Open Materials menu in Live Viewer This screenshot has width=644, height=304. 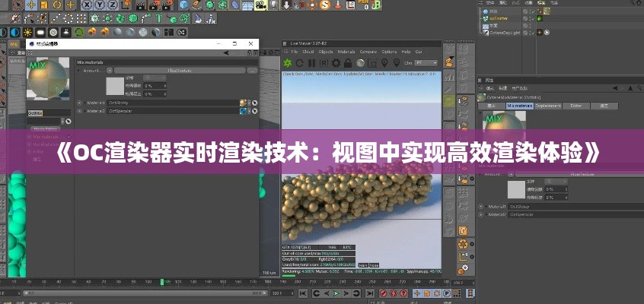point(346,52)
